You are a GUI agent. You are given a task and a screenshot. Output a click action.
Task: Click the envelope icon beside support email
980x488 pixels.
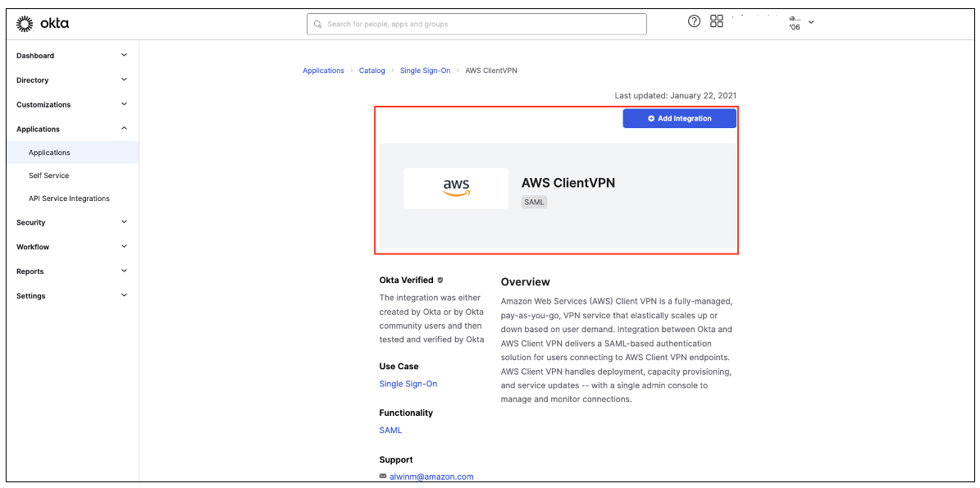pyautogui.click(x=383, y=477)
